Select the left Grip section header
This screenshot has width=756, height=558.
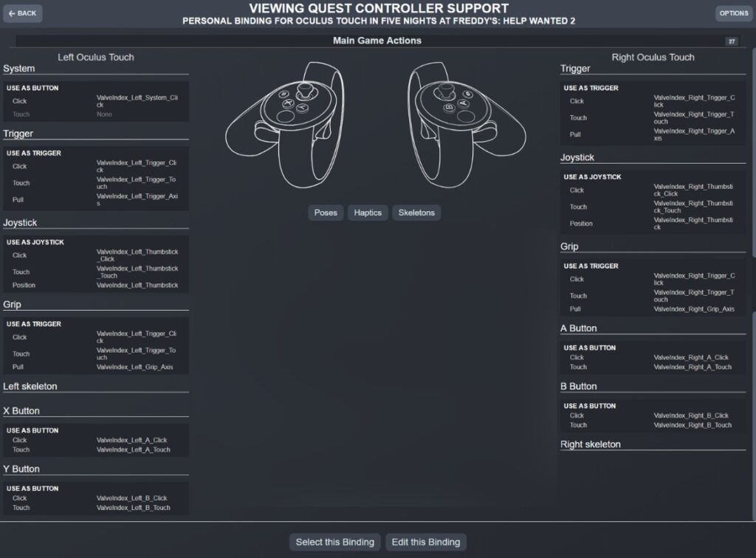point(96,305)
